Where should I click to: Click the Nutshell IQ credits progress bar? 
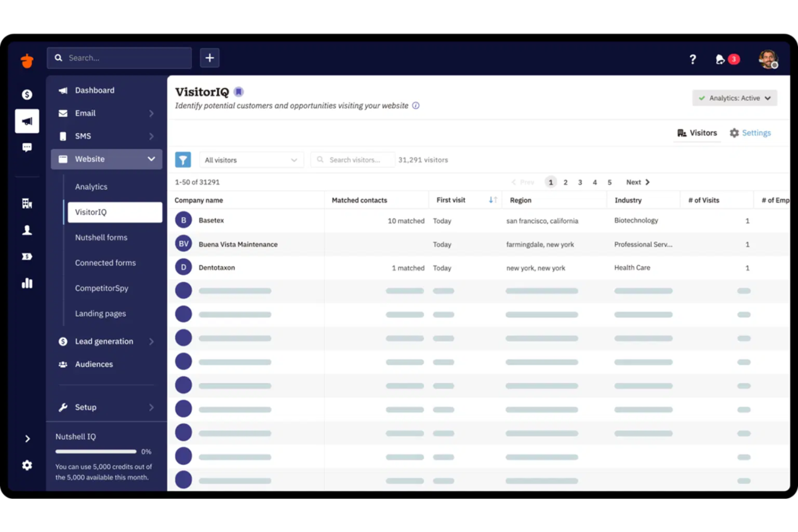coord(96,451)
